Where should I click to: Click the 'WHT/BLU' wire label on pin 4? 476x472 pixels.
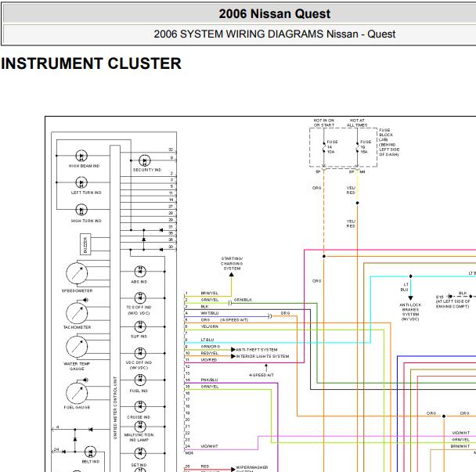[210, 313]
